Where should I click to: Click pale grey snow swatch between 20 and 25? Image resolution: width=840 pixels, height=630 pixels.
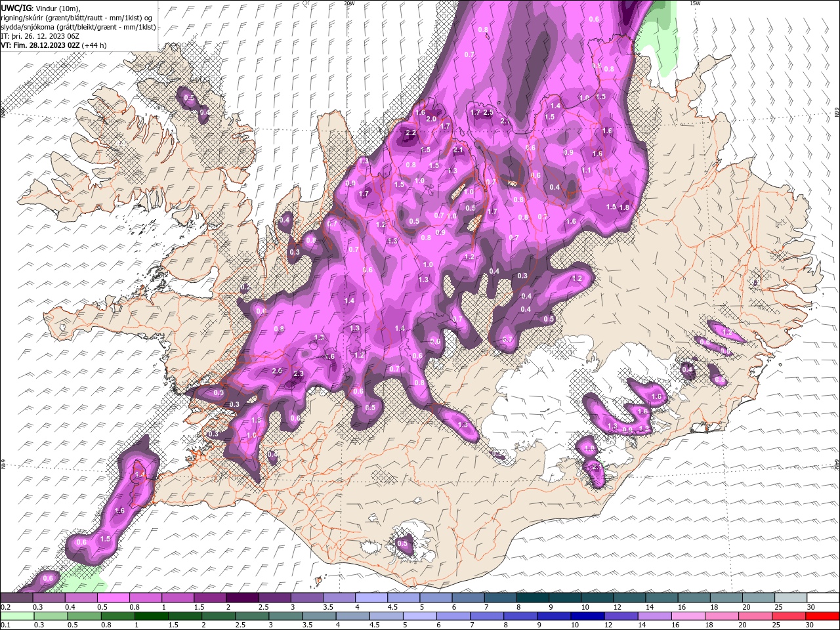[x=759, y=598]
